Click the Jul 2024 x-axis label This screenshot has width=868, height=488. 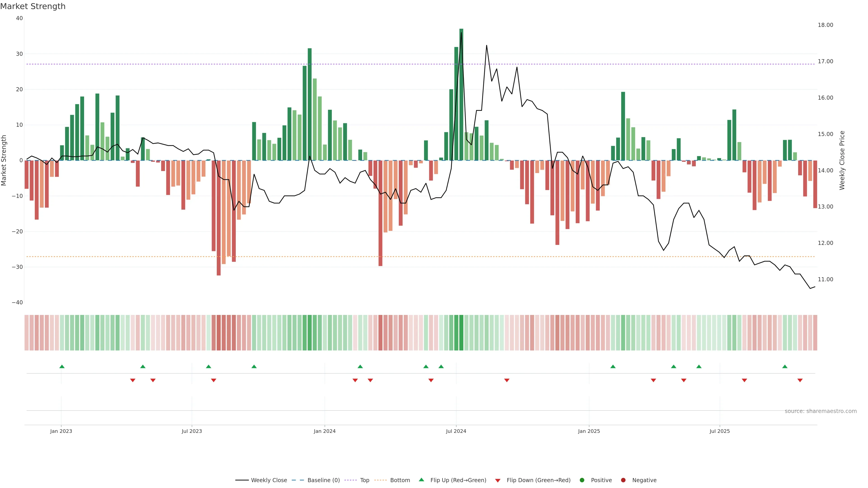pyautogui.click(x=456, y=431)
